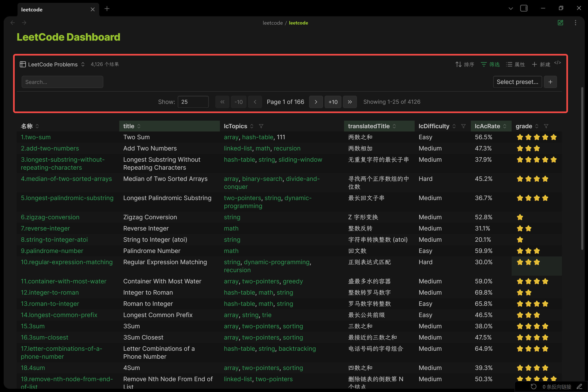The height and width of the screenshot is (392, 588).
Task: Toggle sort on translatedTitle column
Action: tap(394, 126)
